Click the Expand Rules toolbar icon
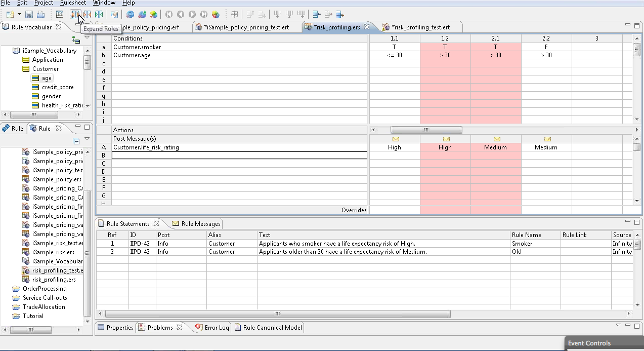Screen dimensions: 644x351 75,15
